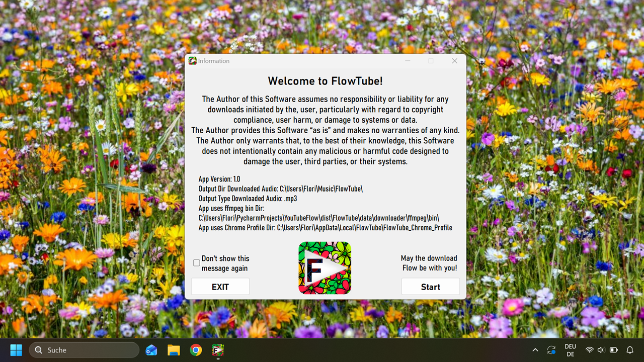Click the FlowTube flower logo image
This screenshot has width=644, height=362.
[325, 268]
